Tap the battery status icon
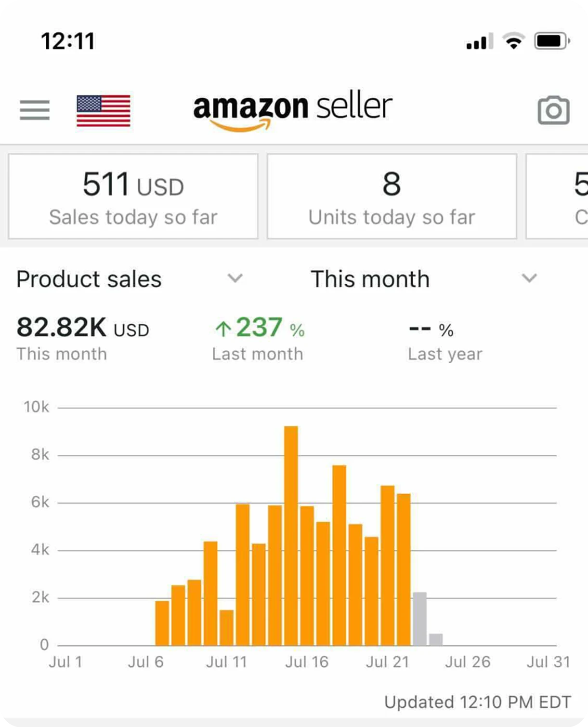The image size is (588, 727). coord(552,41)
